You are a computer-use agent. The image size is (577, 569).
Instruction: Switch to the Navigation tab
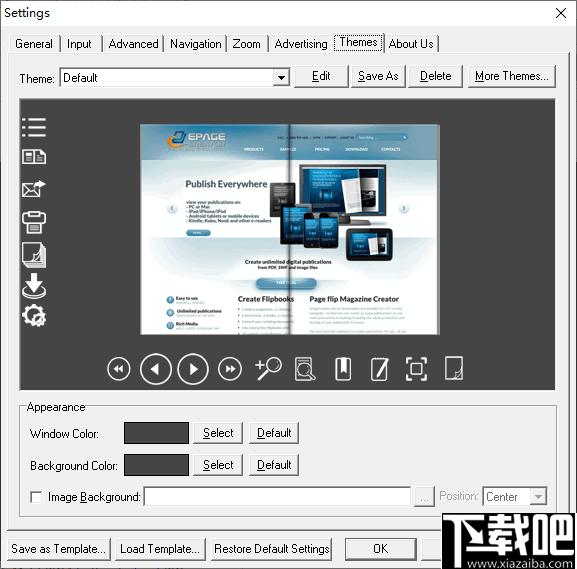[195, 44]
